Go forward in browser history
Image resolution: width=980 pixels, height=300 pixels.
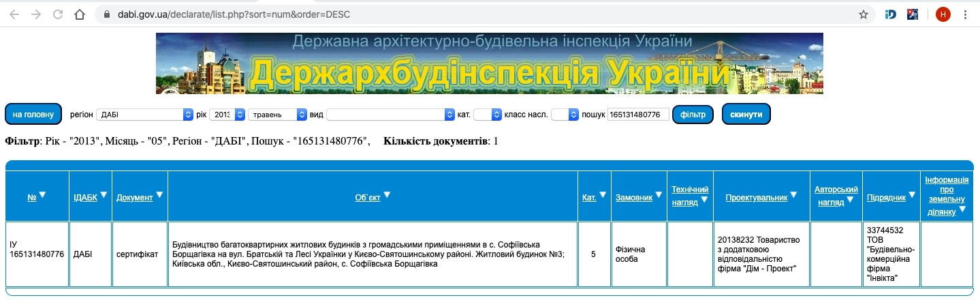point(36,14)
